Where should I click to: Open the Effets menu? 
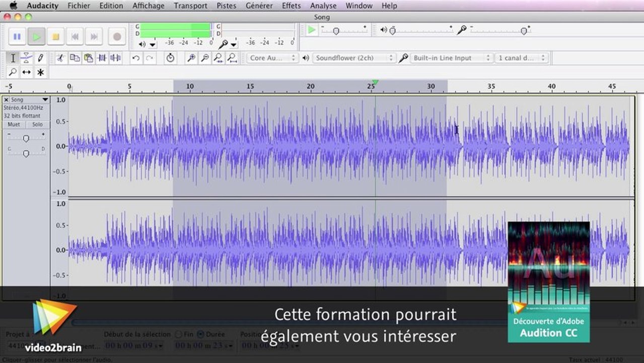point(292,6)
